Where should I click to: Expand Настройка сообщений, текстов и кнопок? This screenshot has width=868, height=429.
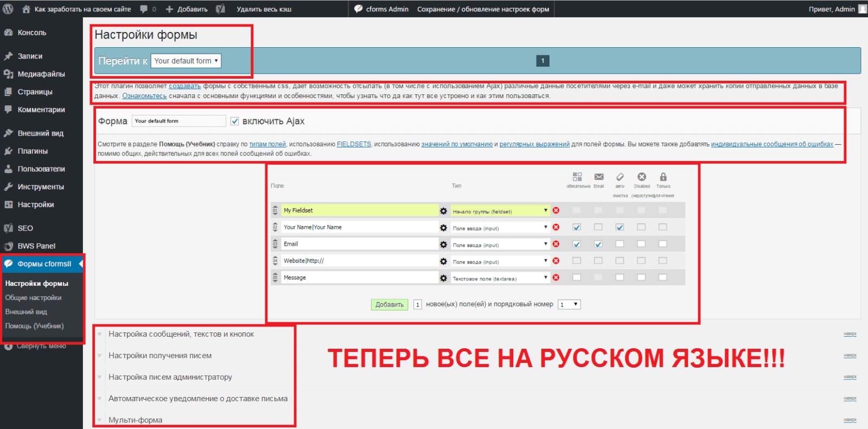(x=181, y=334)
